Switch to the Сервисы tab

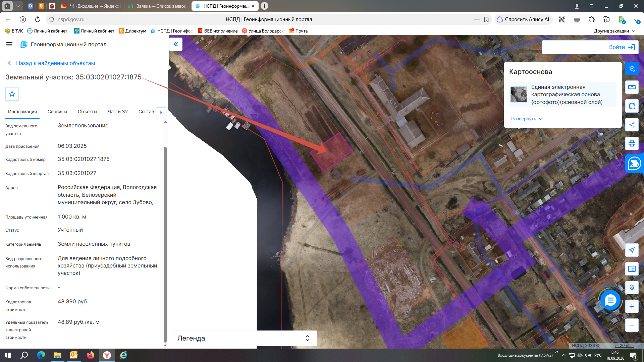tap(57, 112)
